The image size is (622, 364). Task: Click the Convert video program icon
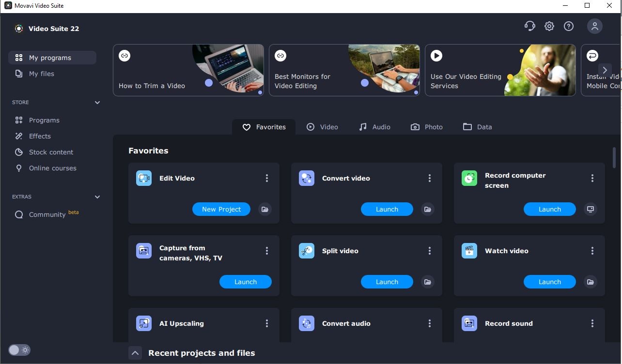pos(307,178)
